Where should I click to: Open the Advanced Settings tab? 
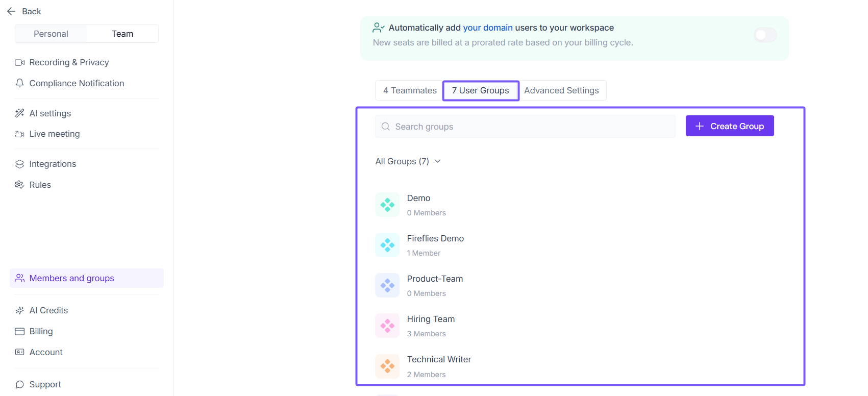point(561,90)
